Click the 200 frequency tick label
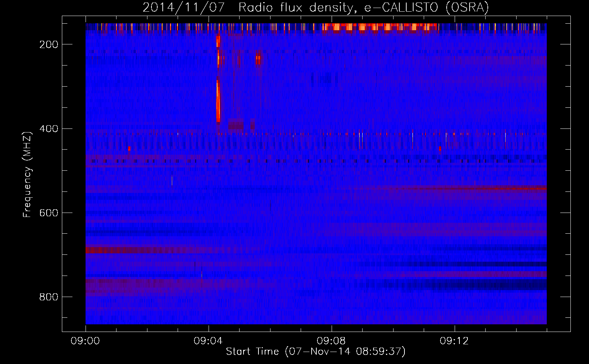 pyautogui.click(x=48, y=44)
